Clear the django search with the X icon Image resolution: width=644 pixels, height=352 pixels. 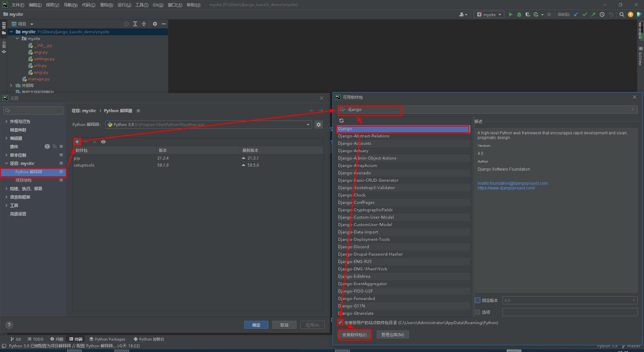[x=633, y=109]
